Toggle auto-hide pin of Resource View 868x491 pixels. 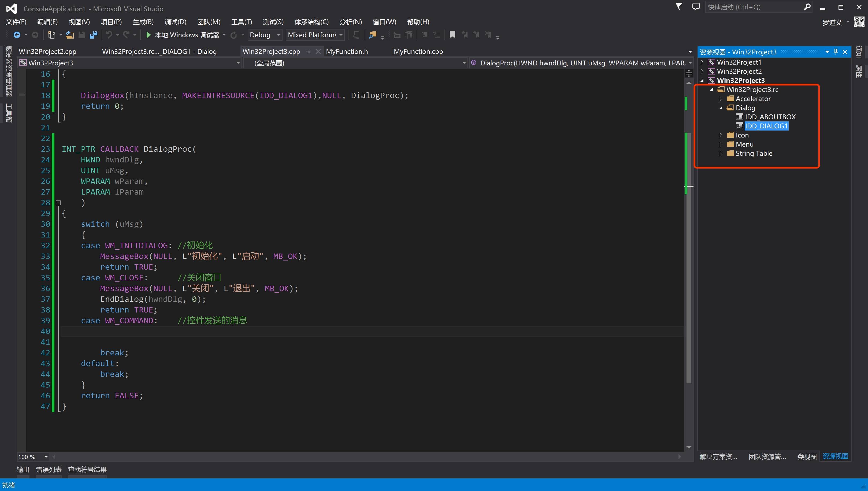pos(836,52)
